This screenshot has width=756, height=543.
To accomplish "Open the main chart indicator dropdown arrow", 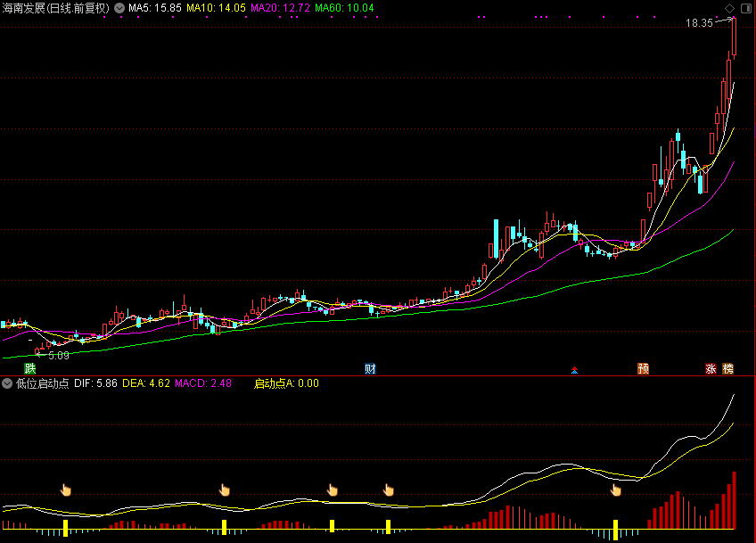I will tap(119, 8).
